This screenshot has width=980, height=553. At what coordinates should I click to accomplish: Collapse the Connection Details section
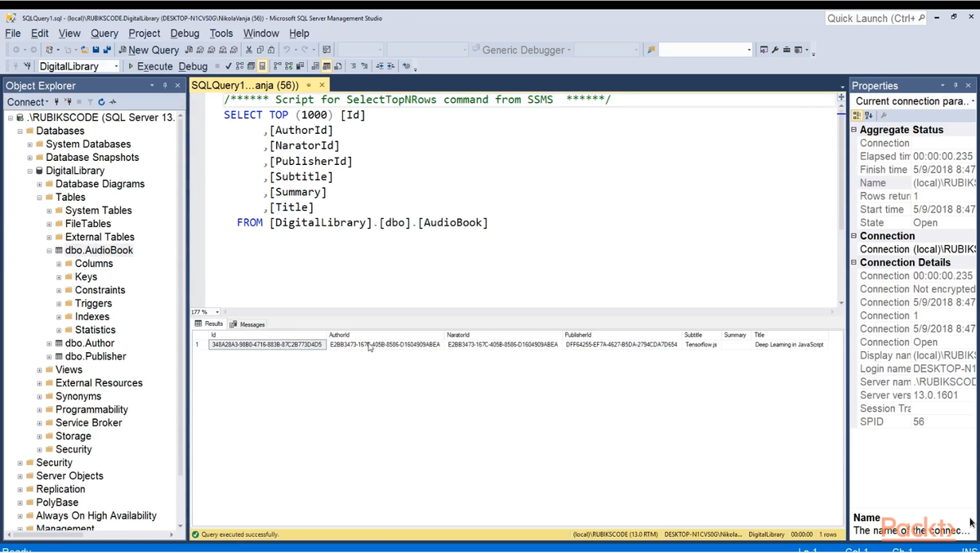click(855, 262)
